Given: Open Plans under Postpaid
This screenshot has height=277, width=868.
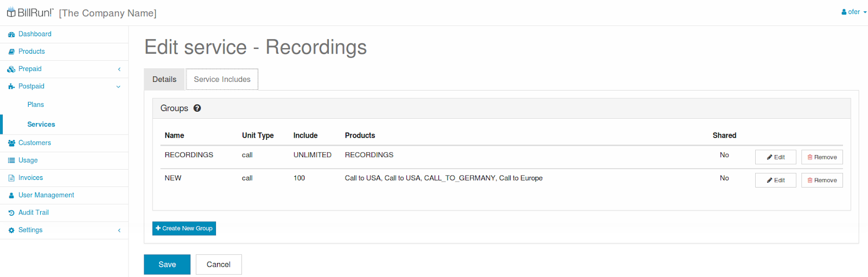Looking at the screenshot, I should tap(36, 105).
